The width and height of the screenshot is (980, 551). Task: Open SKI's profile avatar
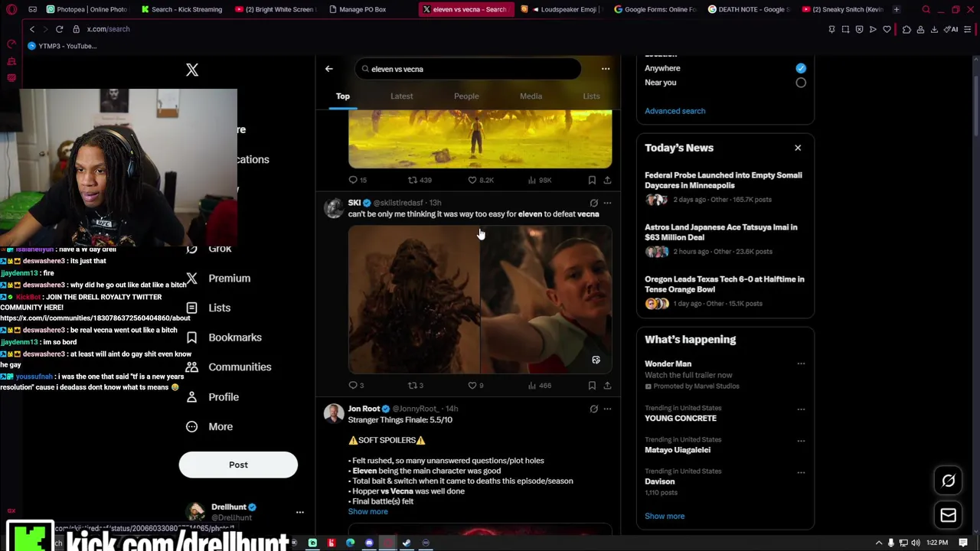tap(334, 208)
